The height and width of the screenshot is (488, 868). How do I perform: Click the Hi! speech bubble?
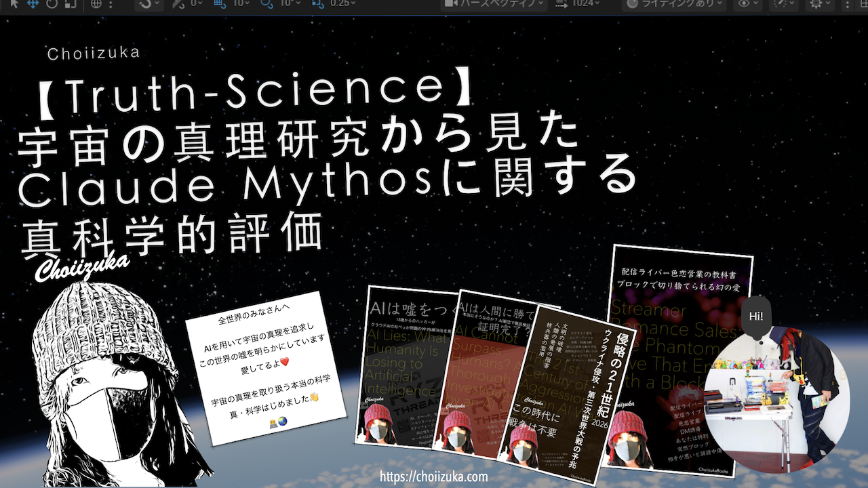click(755, 317)
